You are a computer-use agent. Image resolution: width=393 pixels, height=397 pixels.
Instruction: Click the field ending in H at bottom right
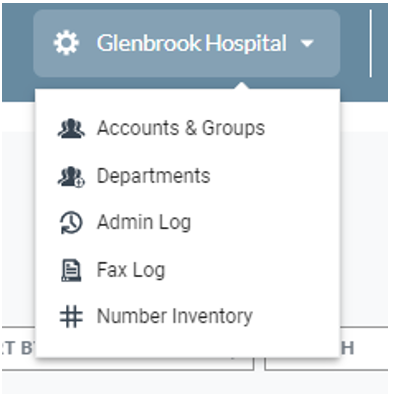click(x=364, y=348)
